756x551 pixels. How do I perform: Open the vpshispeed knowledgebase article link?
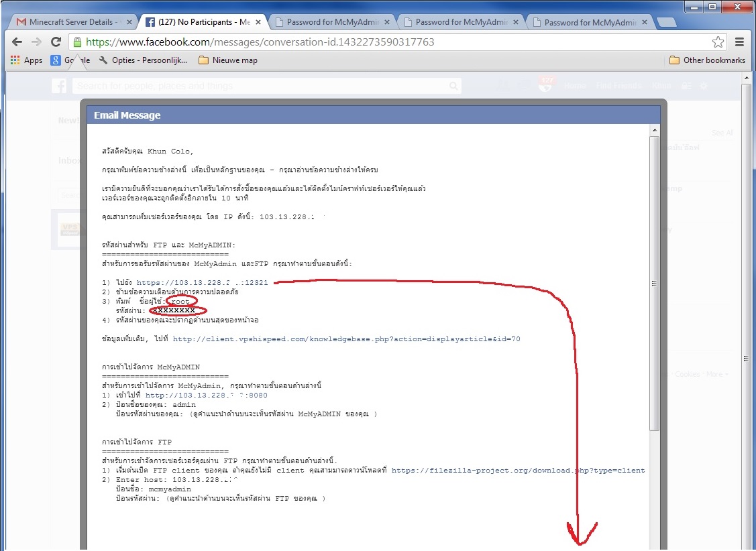click(346, 339)
